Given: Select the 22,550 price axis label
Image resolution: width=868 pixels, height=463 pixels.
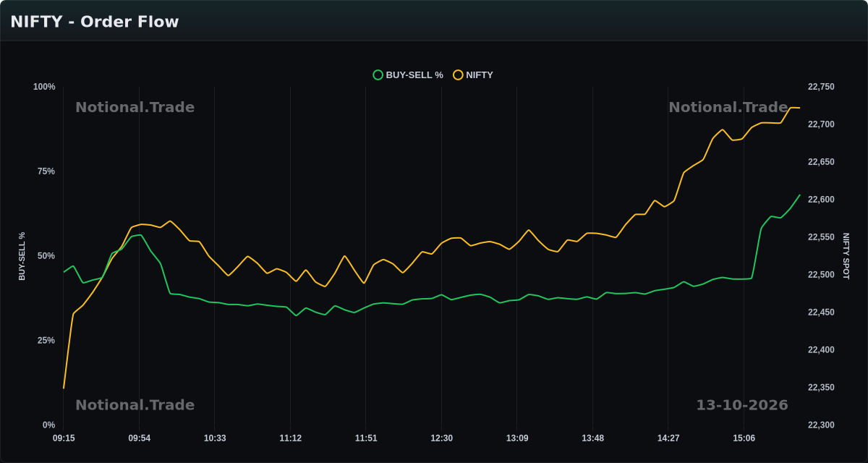Looking at the screenshot, I should point(821,237).
